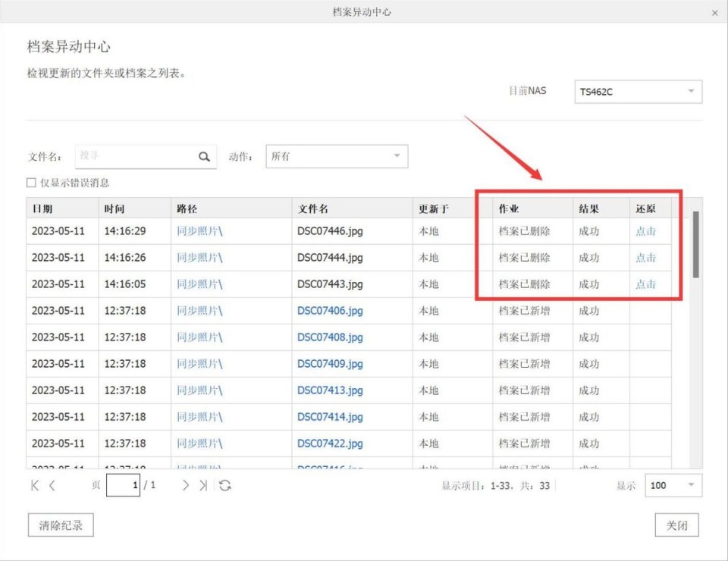Image resolution: width=728 pixels, height=561 pixels.
Task: Jump to last page icon
Action: click(202, 485)
